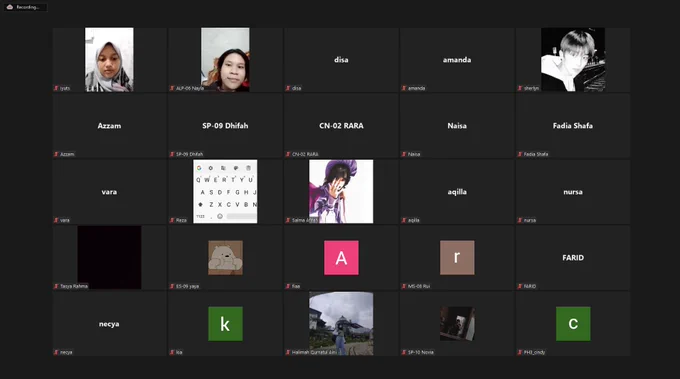The width and height of the screenshot is (680, 379).
Task: Click the brown r avatar of MS-08 Rui
Action: click(x=457, y=258)
